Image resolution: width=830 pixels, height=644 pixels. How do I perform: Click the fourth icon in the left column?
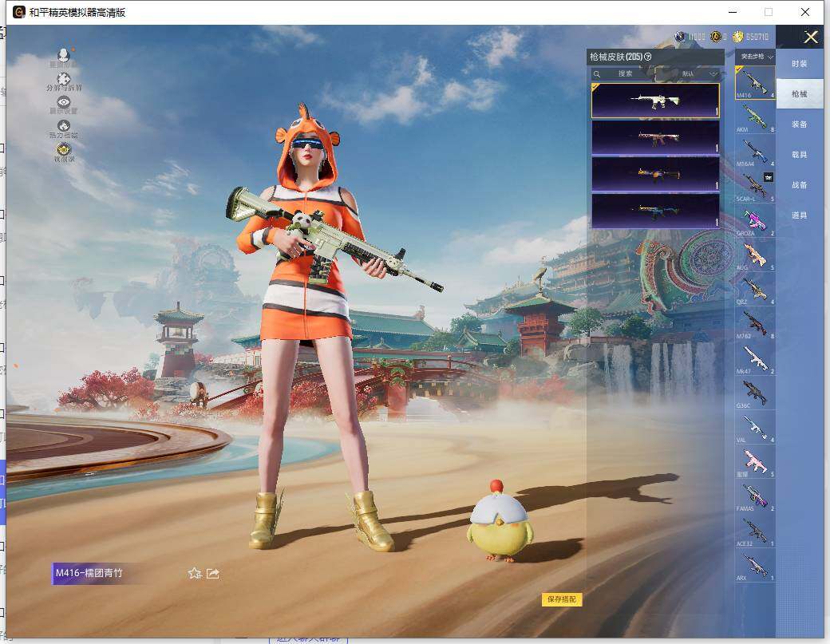coord(64,126)
